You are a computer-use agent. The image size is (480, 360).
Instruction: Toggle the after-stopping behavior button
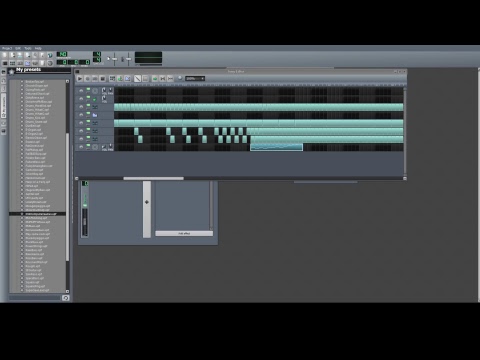(170, 79)
